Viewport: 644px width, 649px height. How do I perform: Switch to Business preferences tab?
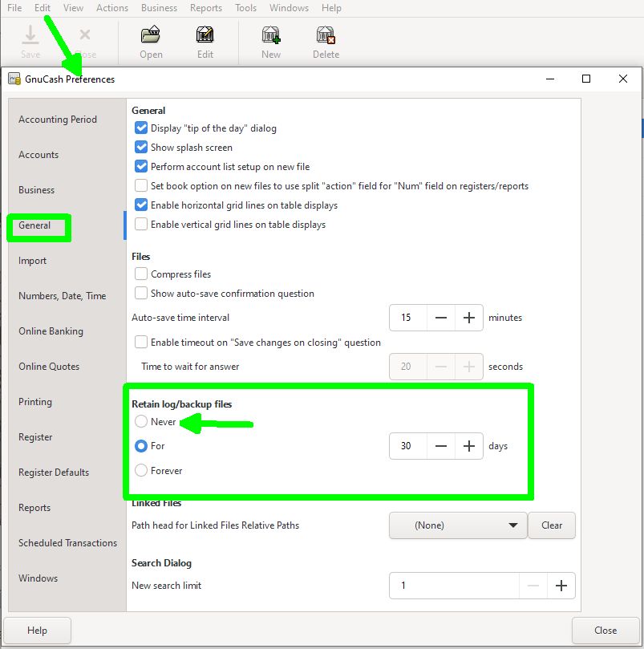(x=67, y=190)
